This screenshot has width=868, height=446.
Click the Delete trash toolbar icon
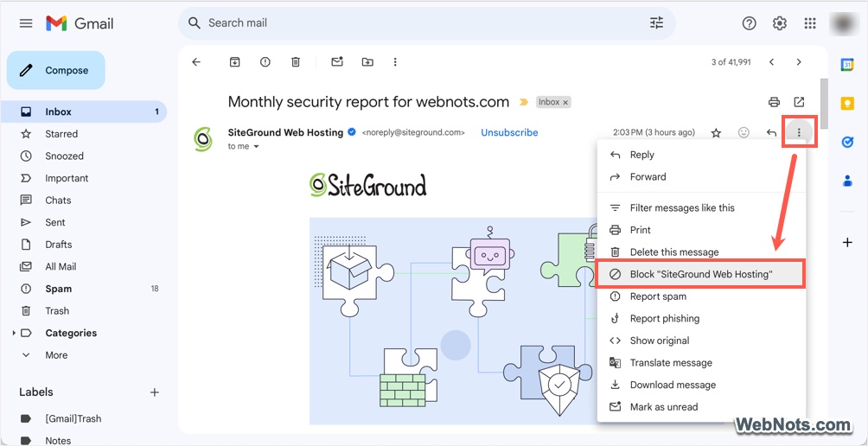click(x=296, y=62)
